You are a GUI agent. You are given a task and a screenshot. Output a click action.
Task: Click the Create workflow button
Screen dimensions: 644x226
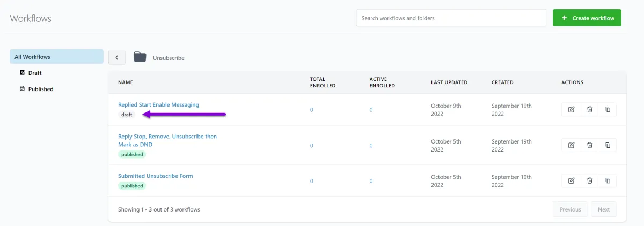[587, 18]
